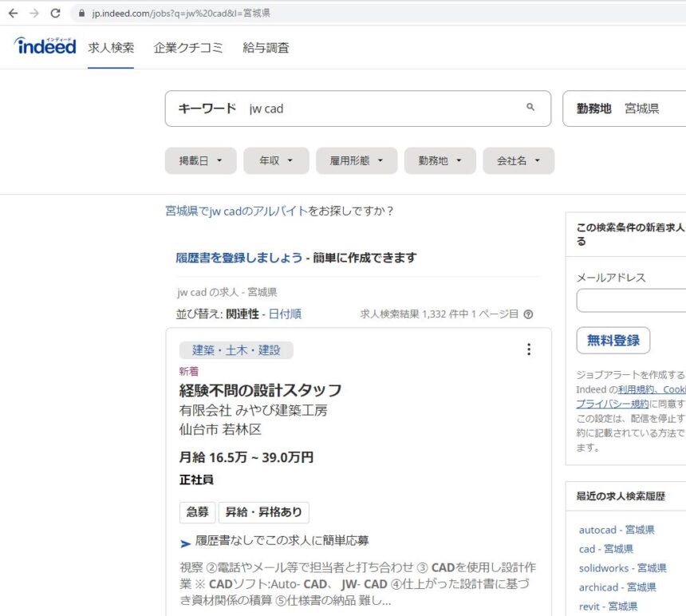Open archicad - 宮城県 search history
Image resolution: width=686 pixels, height=616 pixels.
tap(617, 587)
